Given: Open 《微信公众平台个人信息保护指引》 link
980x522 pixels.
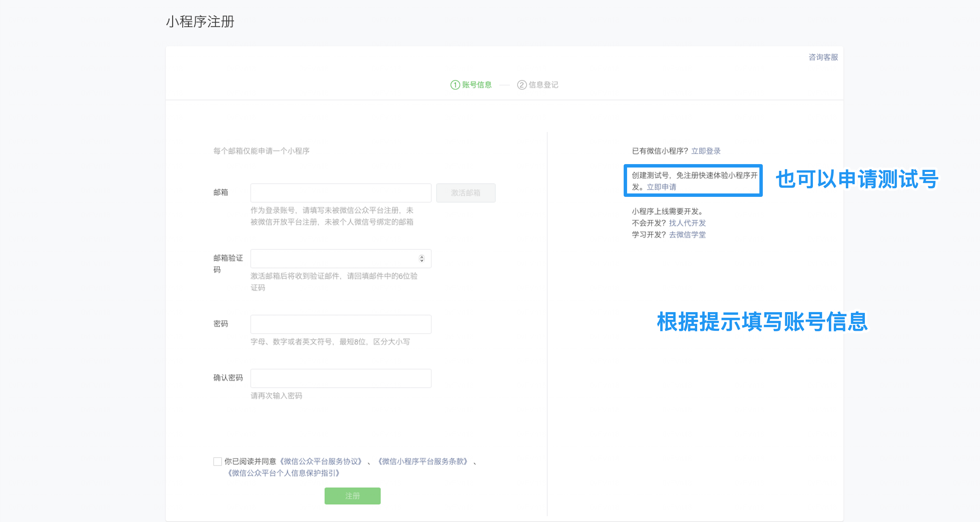Looking at the screenshot, I should pos(283,473).
